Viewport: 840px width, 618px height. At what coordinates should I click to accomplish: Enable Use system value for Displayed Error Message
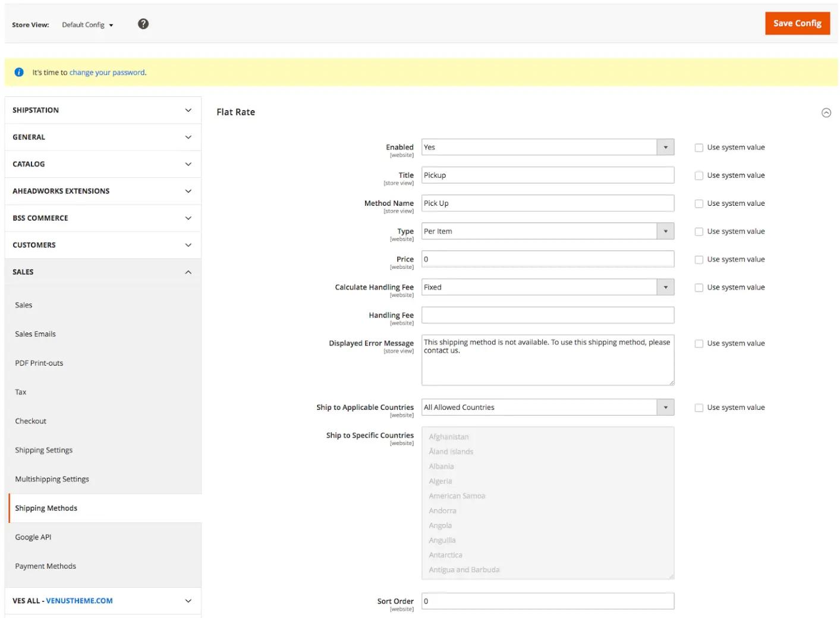(x=699, y=343)
